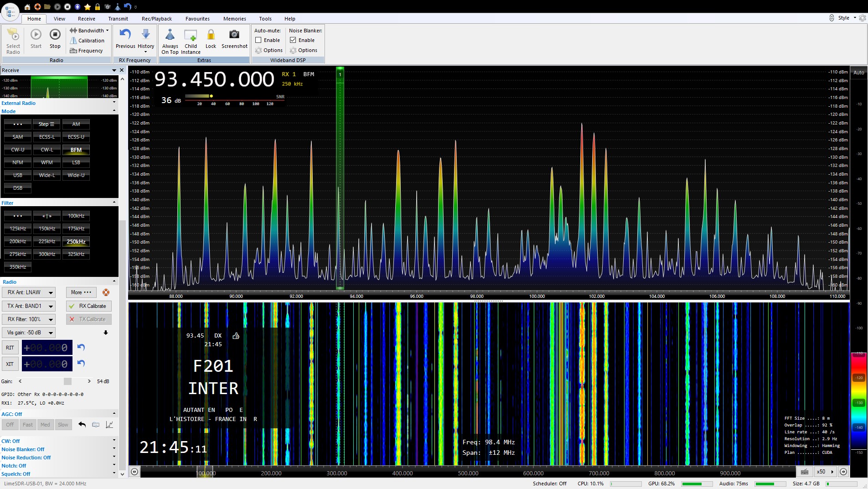Click the RX Calibrate button

click(89, 306)
